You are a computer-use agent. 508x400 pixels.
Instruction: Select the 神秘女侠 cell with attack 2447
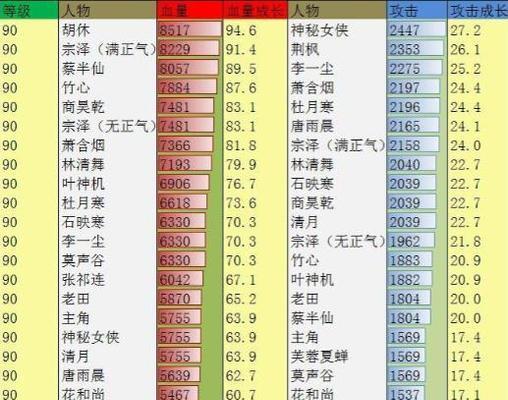click(337, 30)
